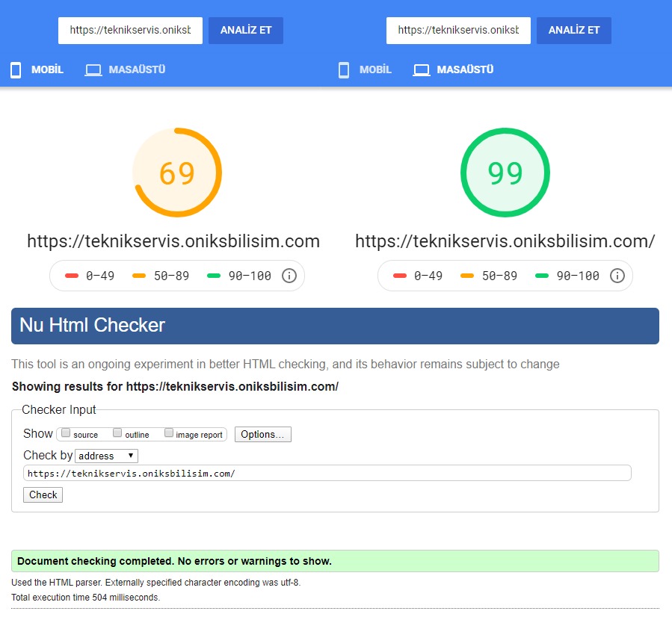This screenshot has height=617, width=672.
Task: Click the mobile phone icon in right panel
Action: pyautogui.click(x=344, y=69)
